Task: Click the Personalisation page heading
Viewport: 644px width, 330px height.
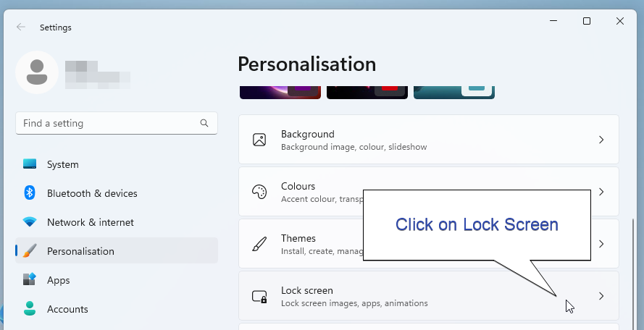Action: [x=307, y=64]
